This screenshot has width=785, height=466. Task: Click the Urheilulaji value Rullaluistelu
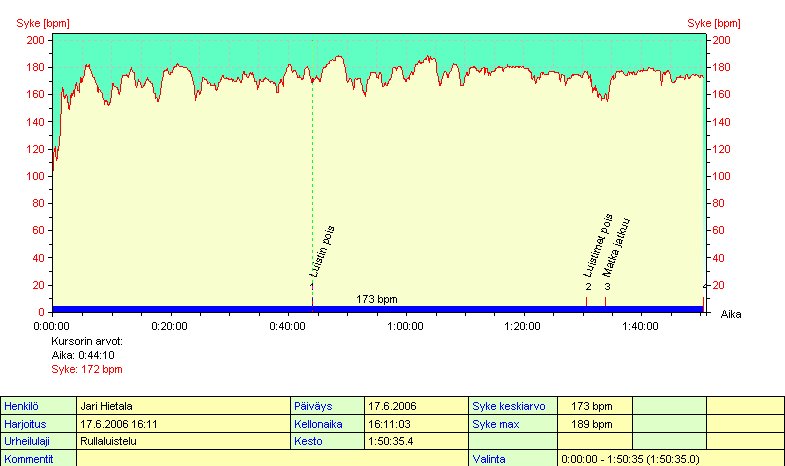(182, 441)
